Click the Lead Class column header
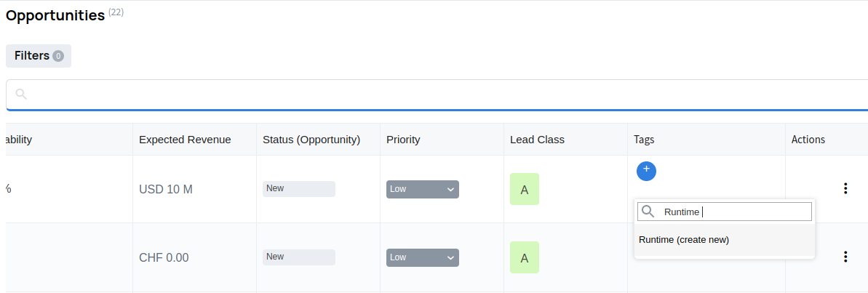 coord(537,140)
